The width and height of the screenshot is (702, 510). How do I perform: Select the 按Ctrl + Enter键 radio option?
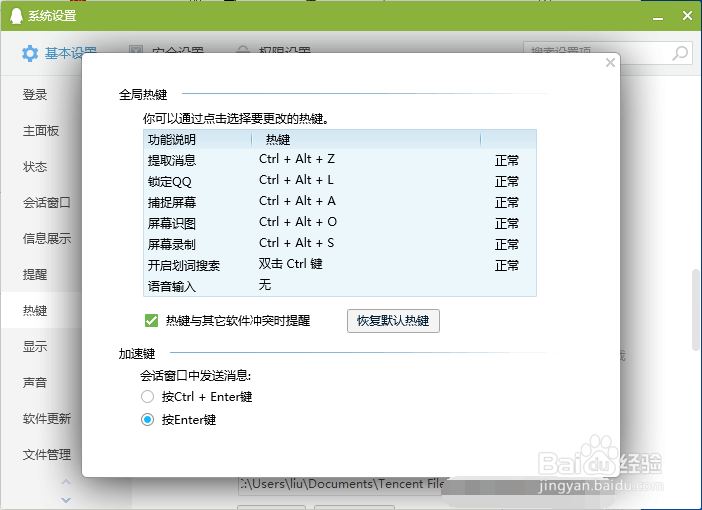click(147, 397)
